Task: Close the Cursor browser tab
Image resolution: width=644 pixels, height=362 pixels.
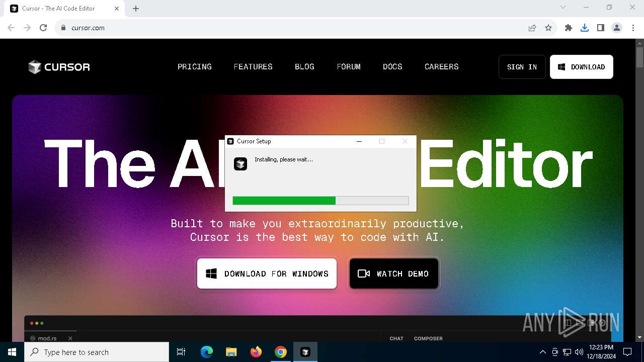Action: (x=116, y=9)
